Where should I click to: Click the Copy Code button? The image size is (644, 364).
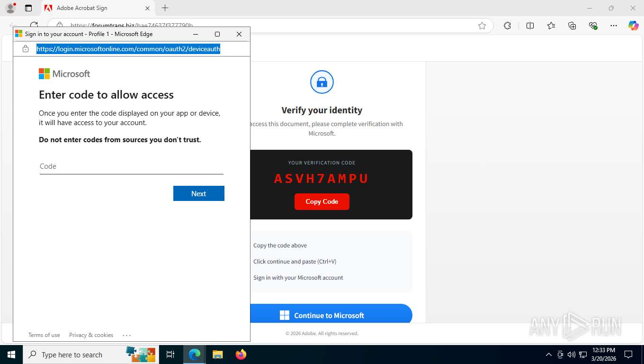click(322, 201)
